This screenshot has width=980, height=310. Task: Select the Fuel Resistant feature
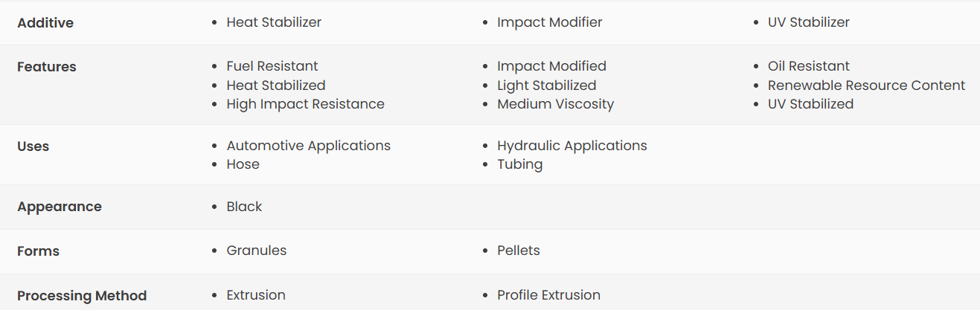click(272, 66)
